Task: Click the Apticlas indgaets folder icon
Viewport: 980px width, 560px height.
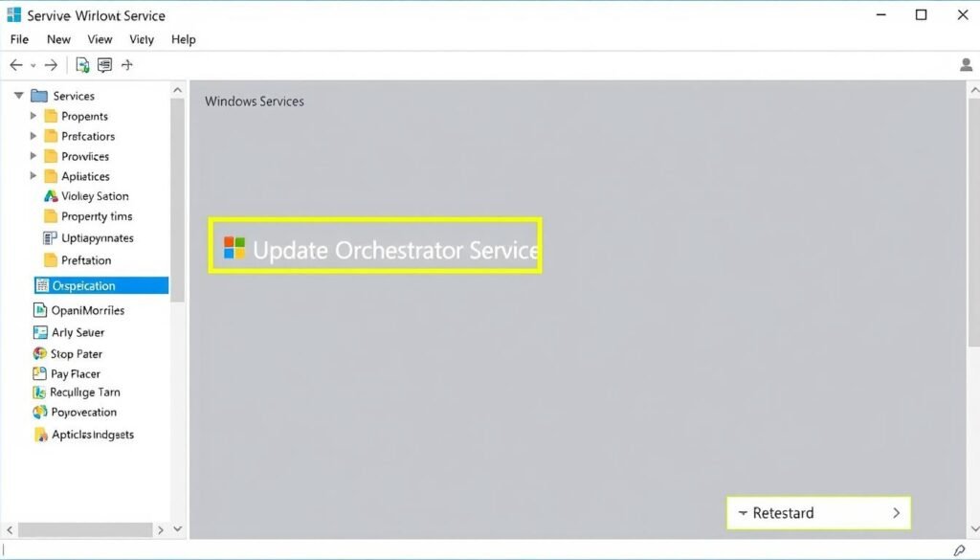Action: 40,435
